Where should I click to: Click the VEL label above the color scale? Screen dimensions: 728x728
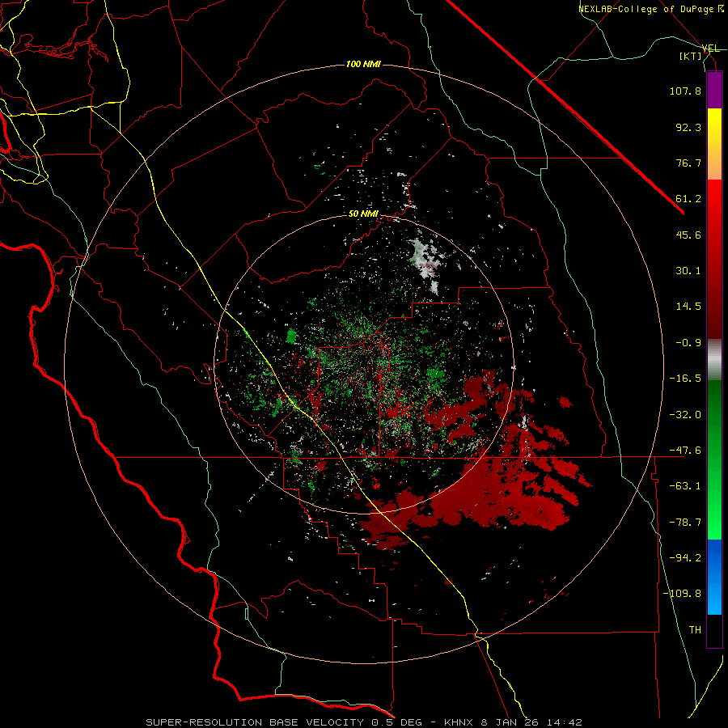click(x=711, y=49)
